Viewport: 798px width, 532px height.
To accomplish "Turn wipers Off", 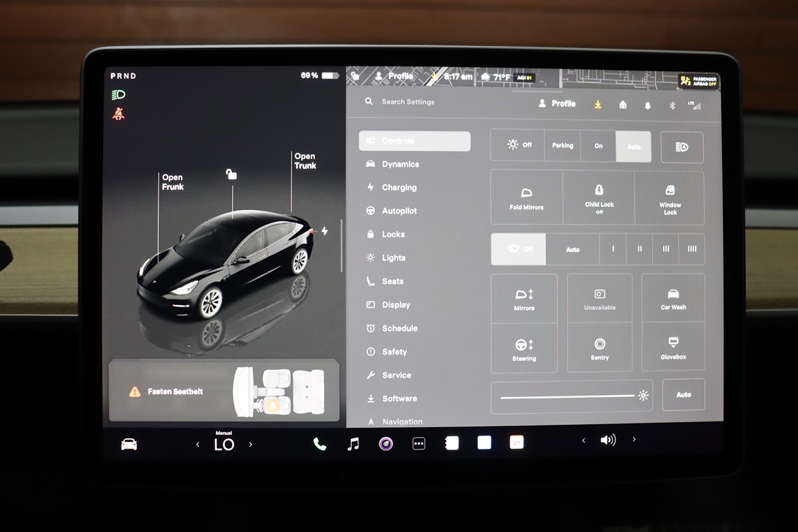I will (x=518, y=249).
